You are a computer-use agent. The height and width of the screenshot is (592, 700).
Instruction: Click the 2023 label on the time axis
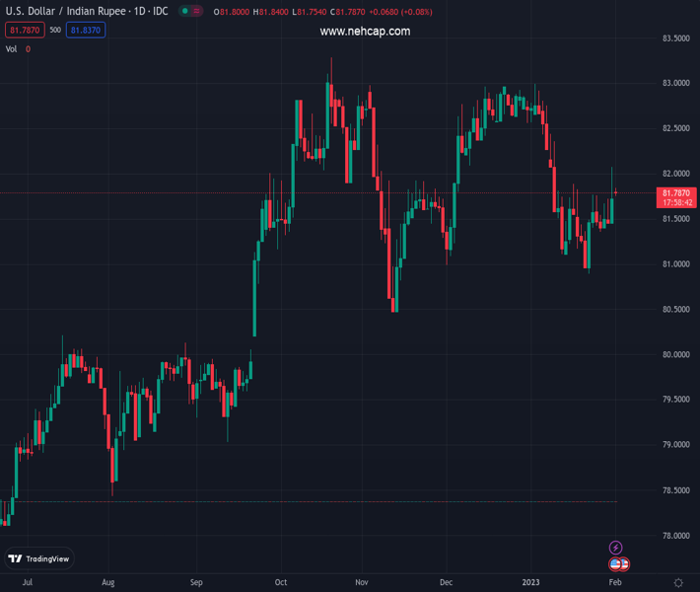[x=532, y=583]
